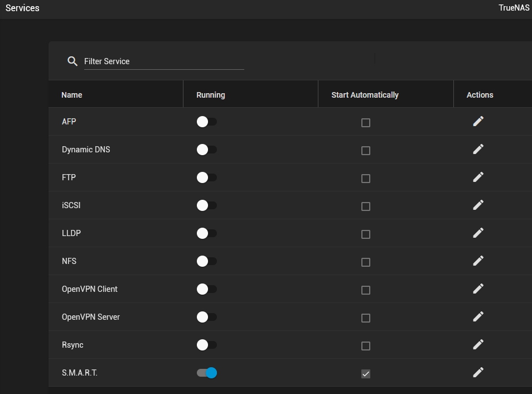Edit Rsync service settings
The image size is (532, 394).
click(x=478, y=344)
